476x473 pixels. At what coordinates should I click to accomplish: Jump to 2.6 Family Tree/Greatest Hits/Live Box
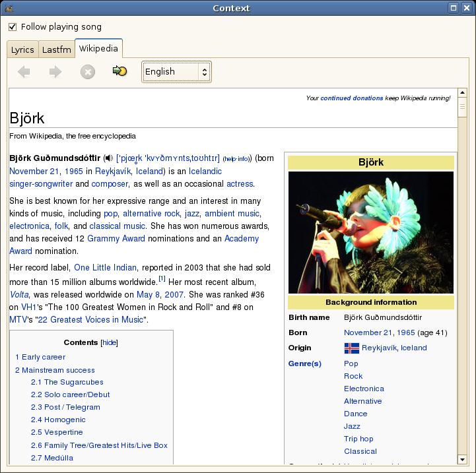(99, 445)
